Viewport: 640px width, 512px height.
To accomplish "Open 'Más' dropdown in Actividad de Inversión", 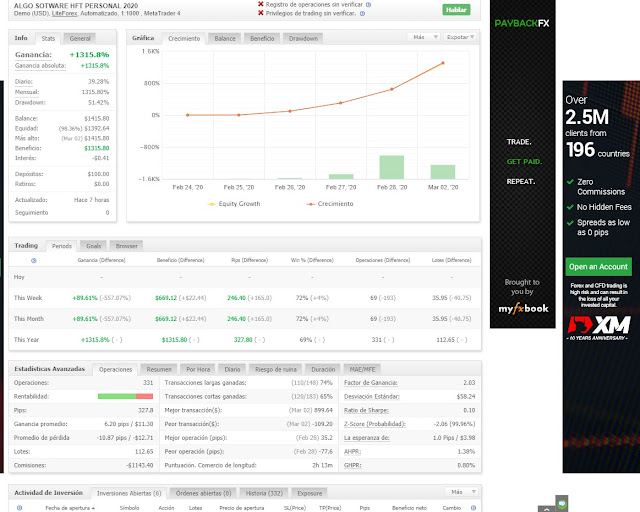I will pos(461,492).
